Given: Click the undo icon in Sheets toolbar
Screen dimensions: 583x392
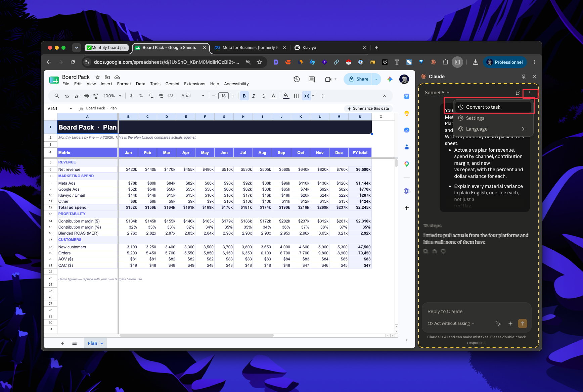Looking at the screenshot, I should 67,96.
